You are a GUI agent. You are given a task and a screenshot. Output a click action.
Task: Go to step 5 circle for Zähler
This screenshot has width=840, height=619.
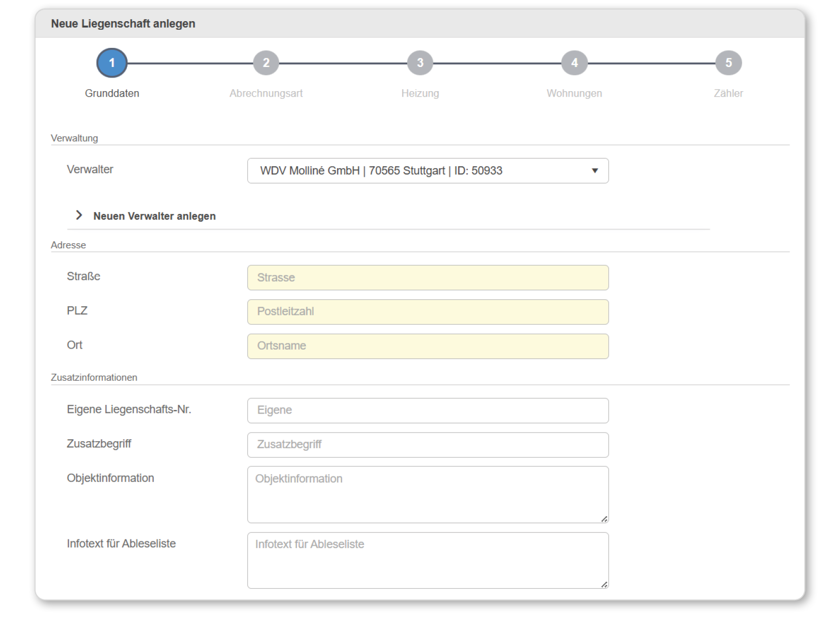729,63
